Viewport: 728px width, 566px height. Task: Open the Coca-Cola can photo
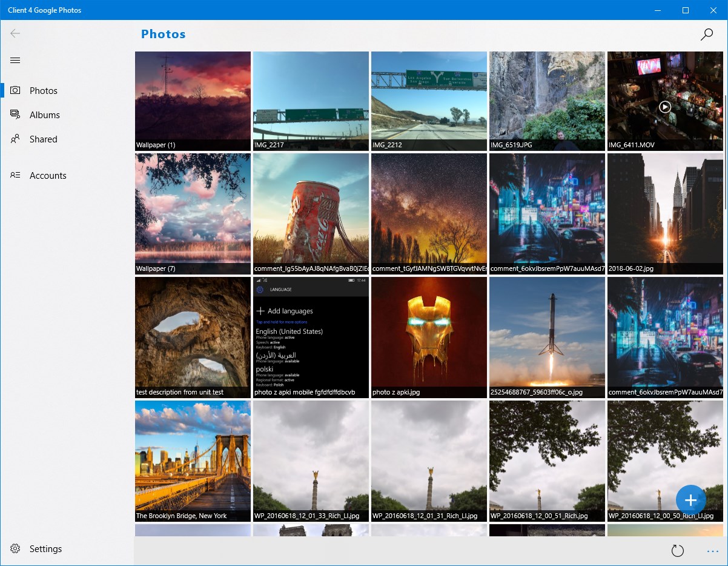tap(311, 214)
